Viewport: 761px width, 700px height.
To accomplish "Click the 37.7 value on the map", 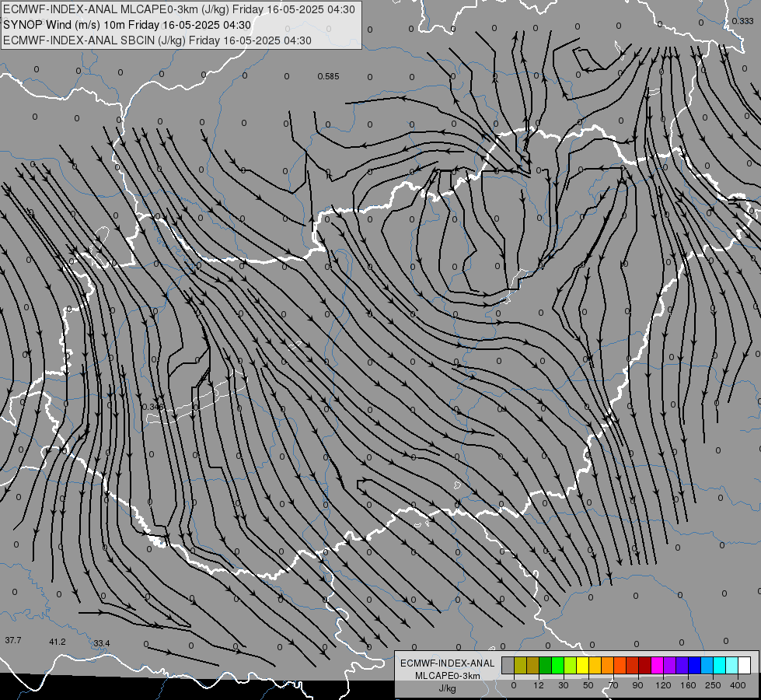I will click(13, 640).
